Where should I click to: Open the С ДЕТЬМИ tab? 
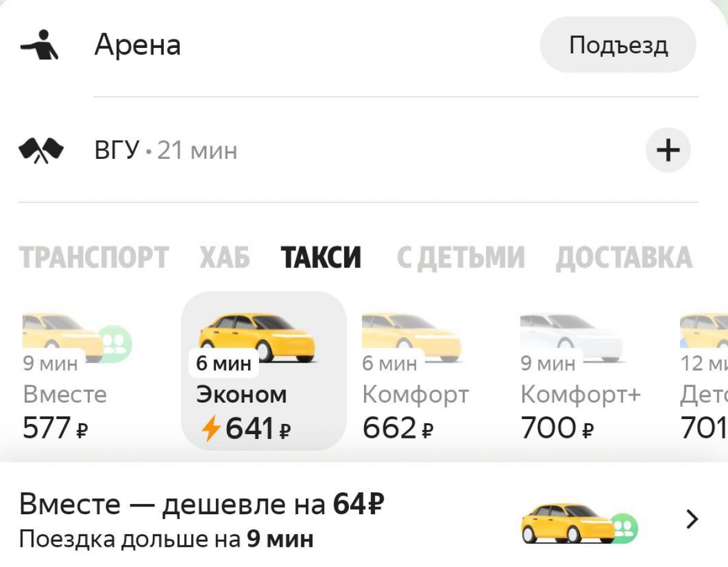pos(460,257)
